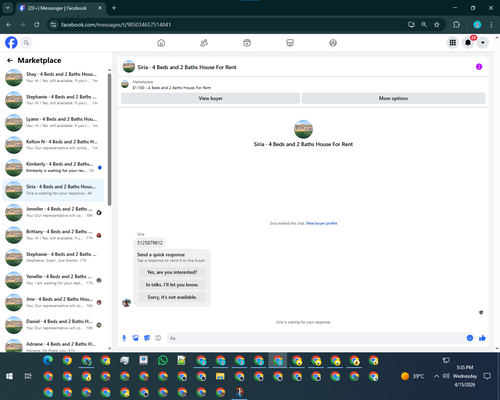
Task: Select the Messenger | Facebook tab
Action: pos(60,8)
